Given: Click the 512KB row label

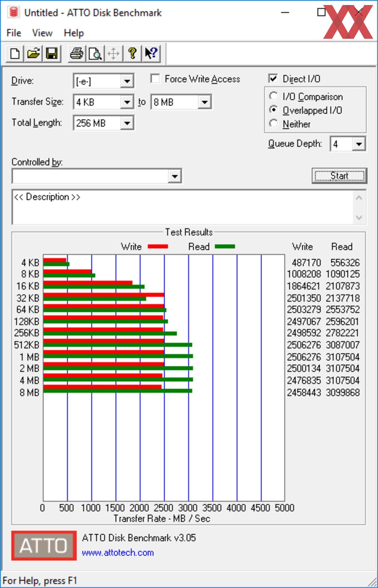Looking at the screenshot, I should (x=27, y=345).
